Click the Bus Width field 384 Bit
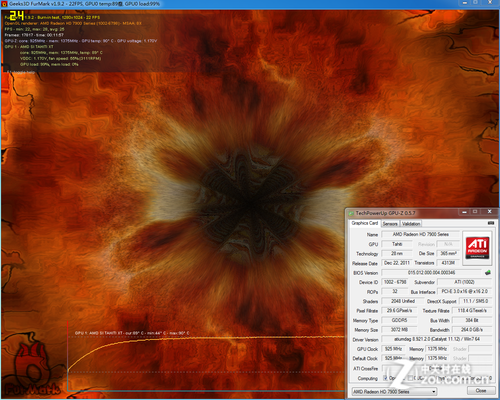The height and width of the screenshot is (400, 500). pos(472,320)
